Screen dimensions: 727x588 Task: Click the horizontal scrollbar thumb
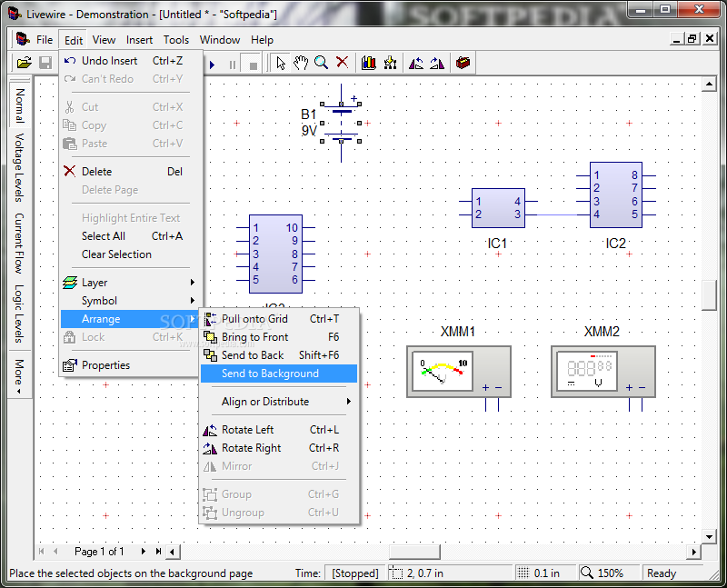click(414, 552)
